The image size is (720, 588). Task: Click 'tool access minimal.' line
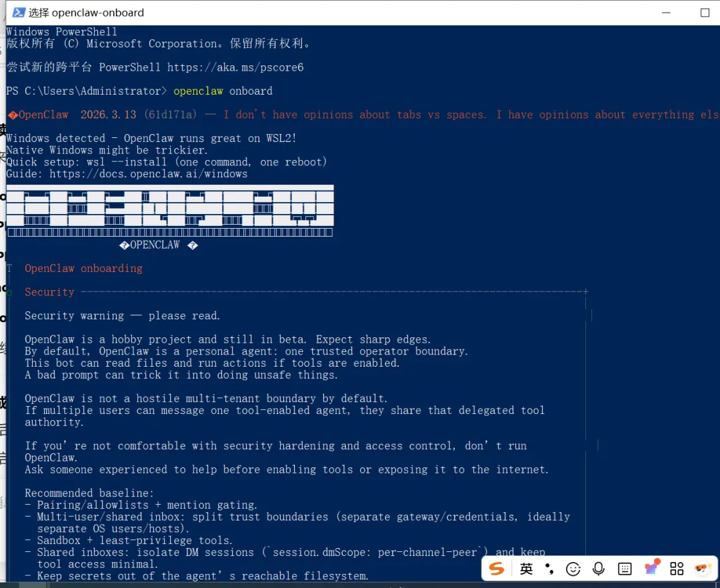[97, 564]
